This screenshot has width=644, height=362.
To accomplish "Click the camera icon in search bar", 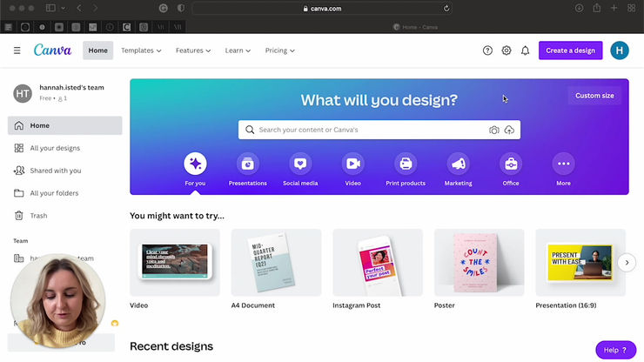I will tap(494, 130).
